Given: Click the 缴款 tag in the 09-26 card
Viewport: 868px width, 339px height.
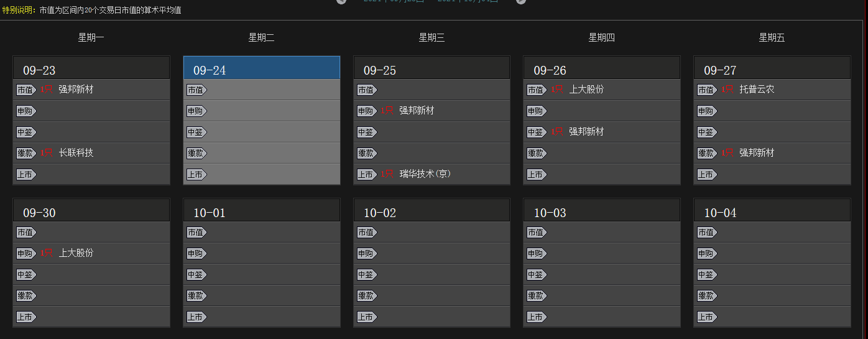Looking at the screenshot, I should coord(537,154).
